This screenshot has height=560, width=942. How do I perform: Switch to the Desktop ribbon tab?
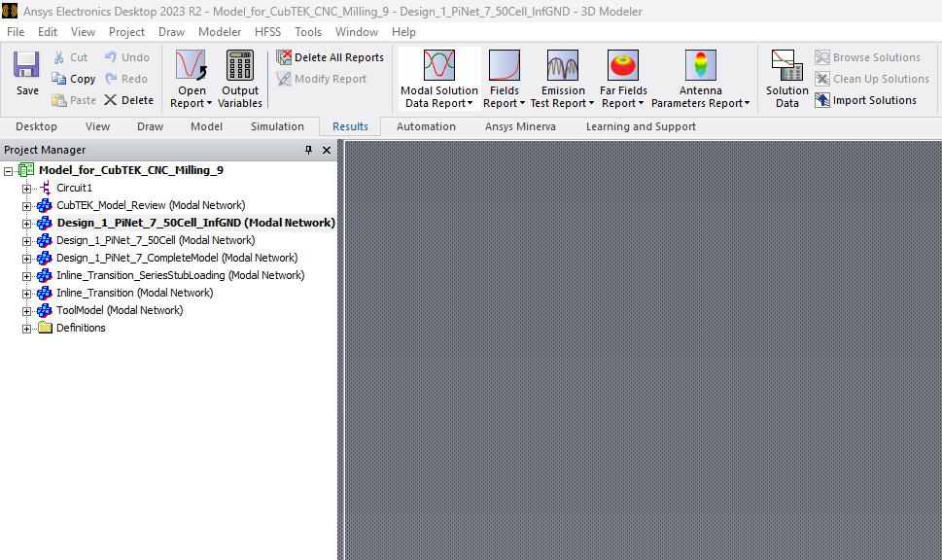36,126
